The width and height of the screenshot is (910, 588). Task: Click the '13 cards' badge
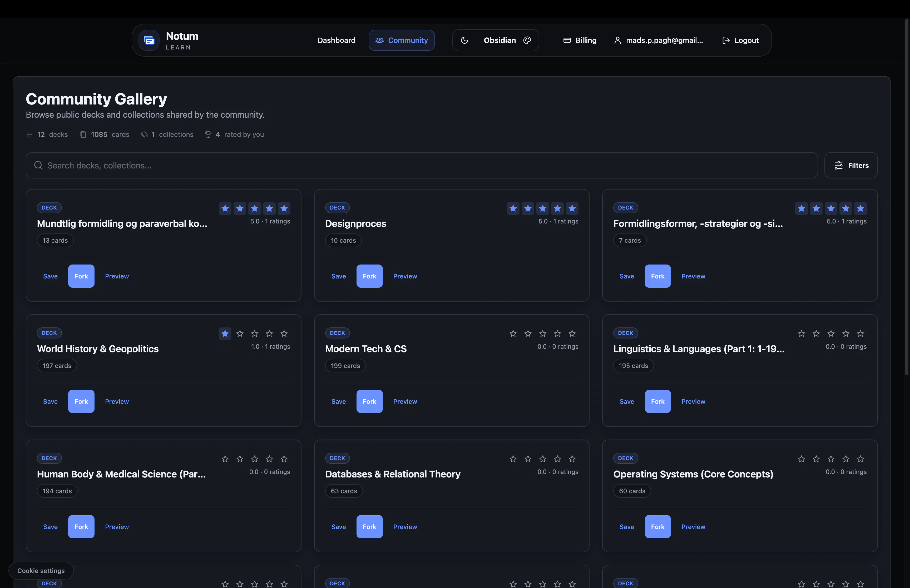click(x=55, y=240)
